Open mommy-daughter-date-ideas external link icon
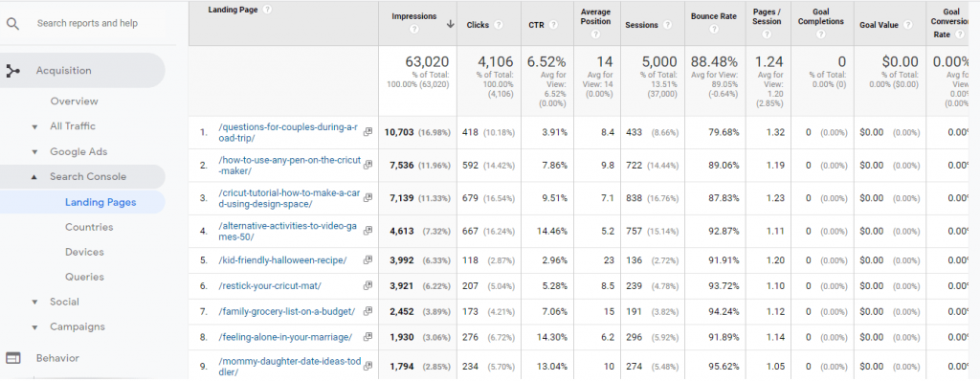The height and width of the screenshot is (382, 980). coord(367,366)
